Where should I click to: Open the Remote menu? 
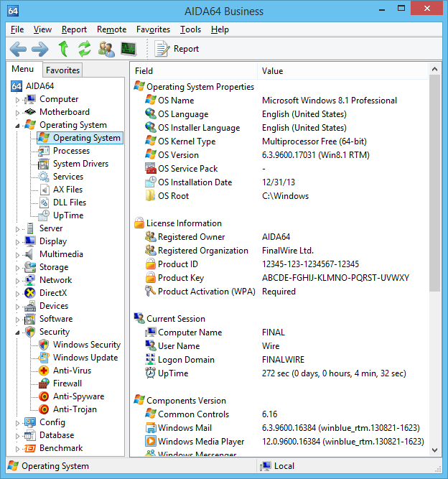(x=111, y=29)
